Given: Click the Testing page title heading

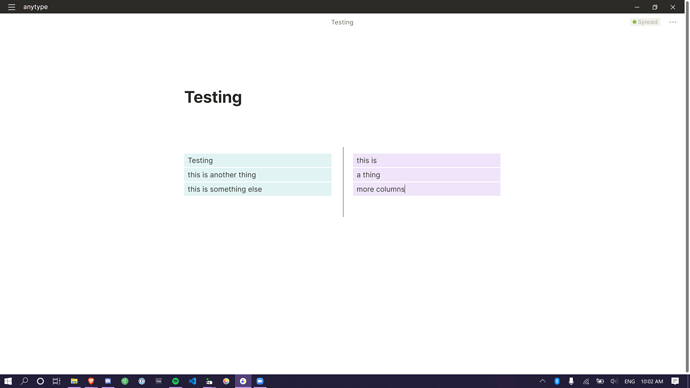Looking at the screenshot, I should [x=213, y=97].
